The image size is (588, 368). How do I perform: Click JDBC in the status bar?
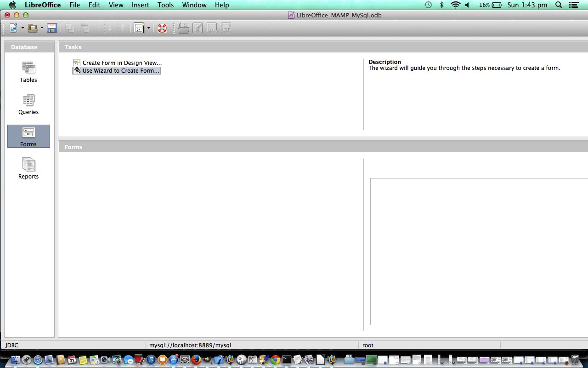[12, 345]
